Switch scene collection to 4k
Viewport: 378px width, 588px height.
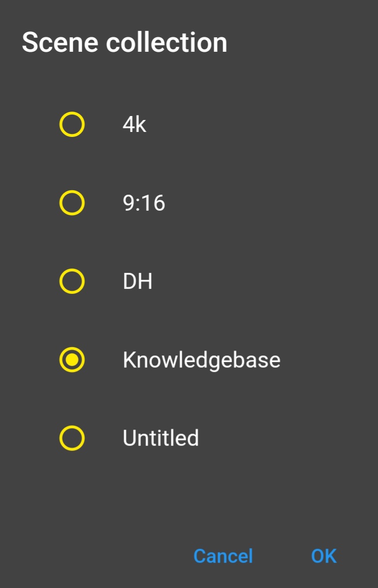(72, 124)
